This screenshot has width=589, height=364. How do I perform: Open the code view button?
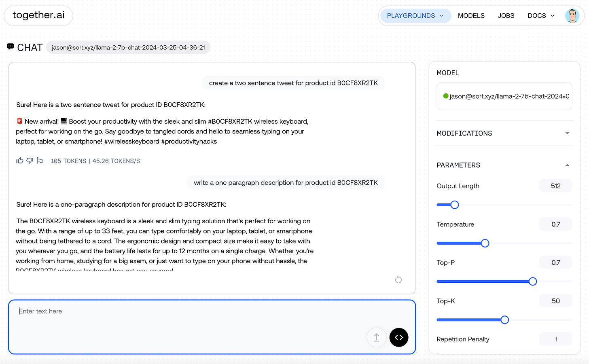[399, 337]
